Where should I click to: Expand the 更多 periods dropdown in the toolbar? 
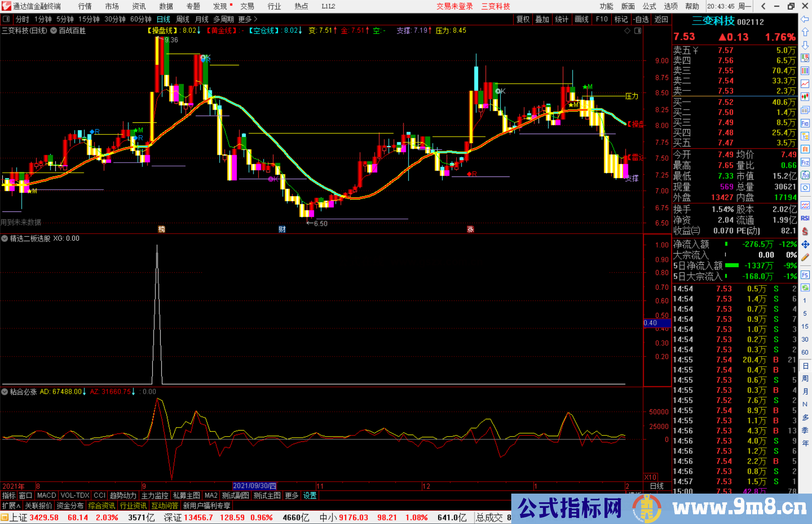[x=245, y=19]
